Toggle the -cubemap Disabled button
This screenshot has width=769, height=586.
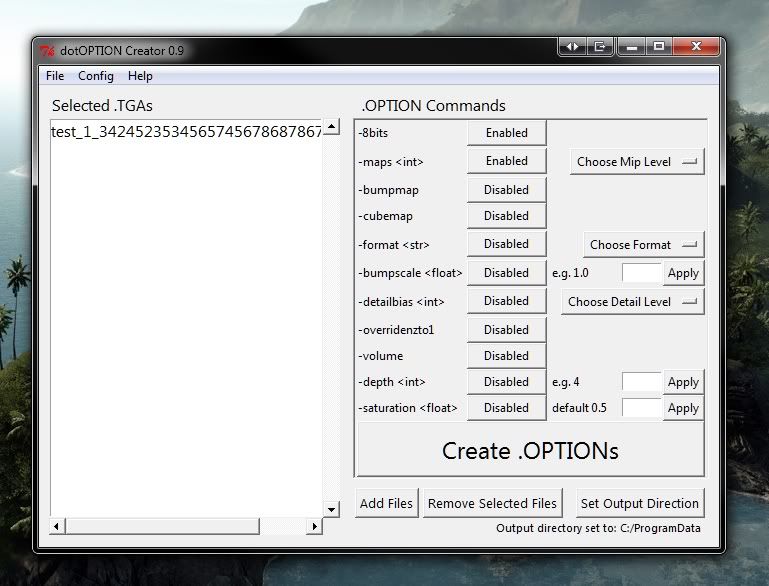pos(507,216)
